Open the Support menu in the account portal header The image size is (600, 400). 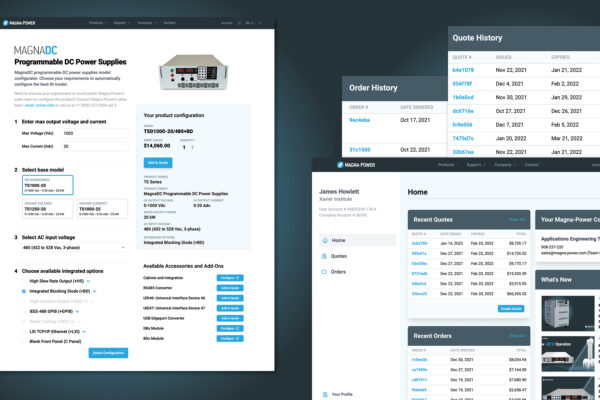click(x=476, y=165)
